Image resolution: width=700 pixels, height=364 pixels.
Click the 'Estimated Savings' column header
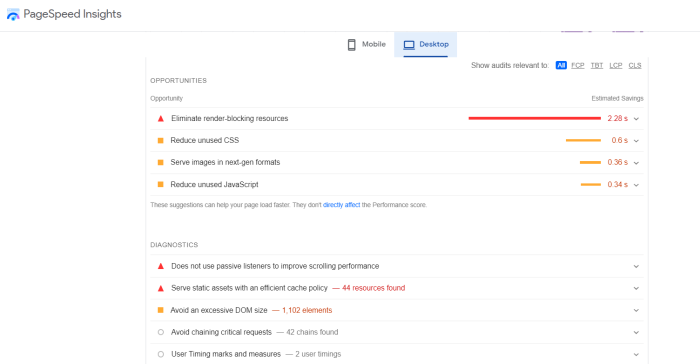[x=617, y=98]
